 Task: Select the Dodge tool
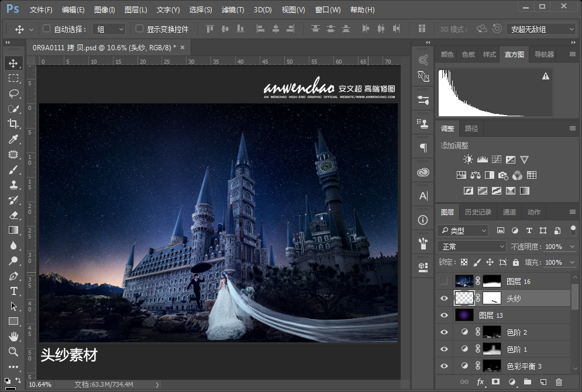[13, 261]
